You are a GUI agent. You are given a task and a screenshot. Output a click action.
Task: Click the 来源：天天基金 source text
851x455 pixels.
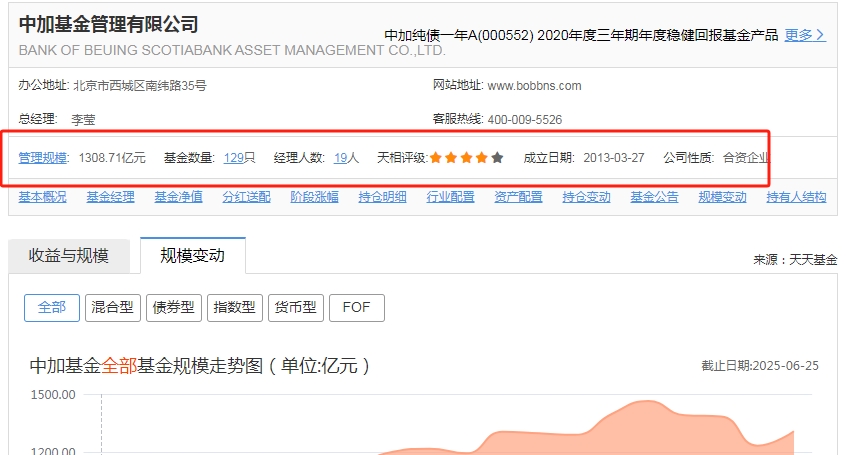coord(795,260)
